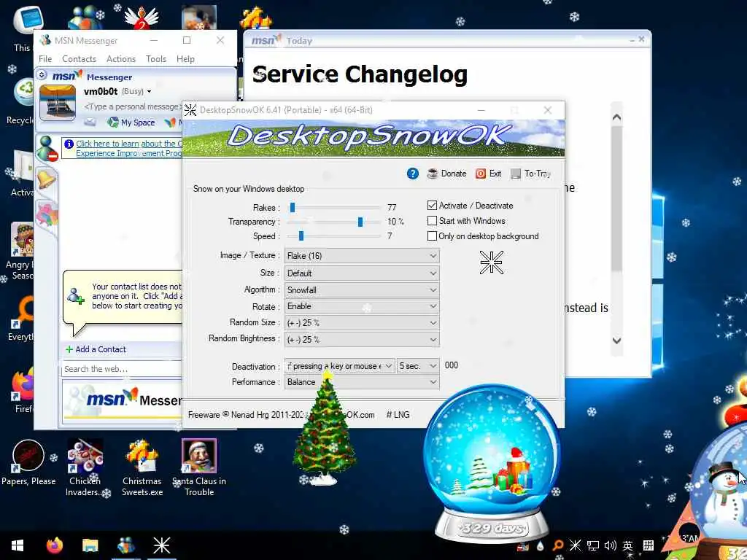This screenshot has width=747, height=560.
Task: Adjust the Speed slider handle
Action: pyautogui.click(x=301, y=236)
